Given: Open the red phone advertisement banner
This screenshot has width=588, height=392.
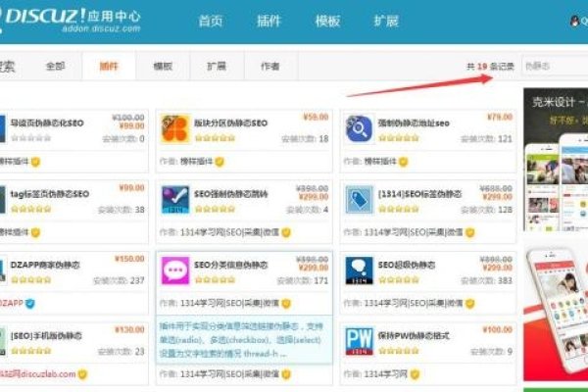Looking at the screenshot, I should [x=556, y=312].
